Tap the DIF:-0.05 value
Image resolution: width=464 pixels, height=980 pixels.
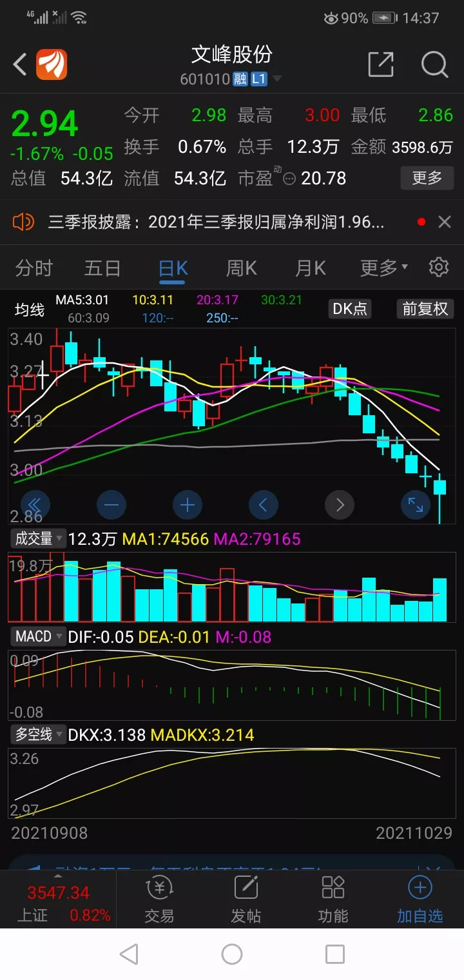tap(101, 637)
